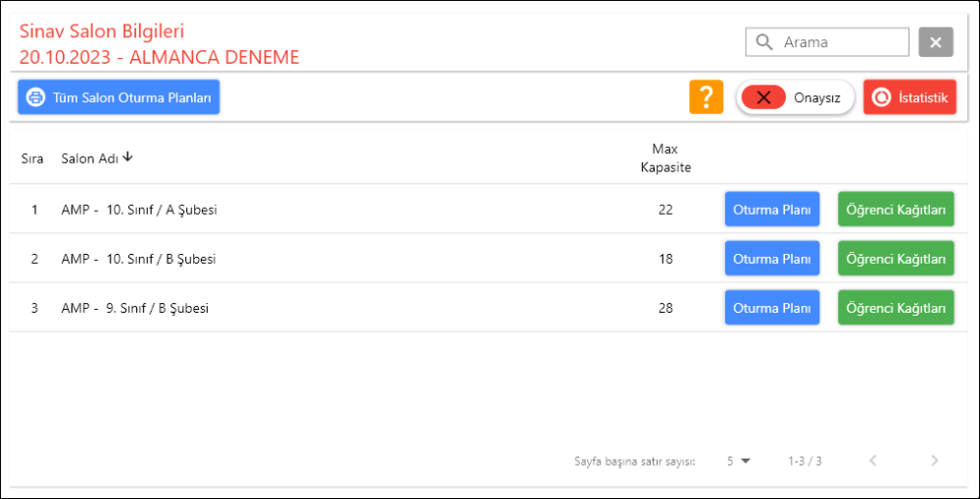Toggle the Onaysız approval switch
980x499 pixels.
(764, 97)
